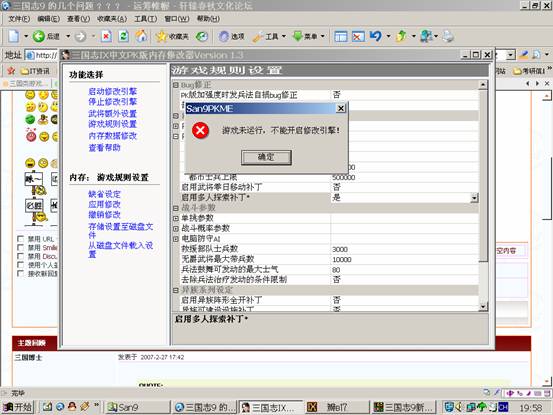This screenshot has height=415, width=553.
Task: Open the 启用多人探索补丁 value dropdown
Action: pos(474,197)
